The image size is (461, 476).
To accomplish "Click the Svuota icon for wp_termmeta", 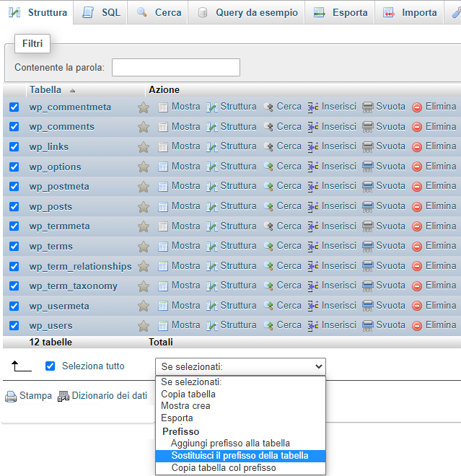I will click(x=368, y=226).
